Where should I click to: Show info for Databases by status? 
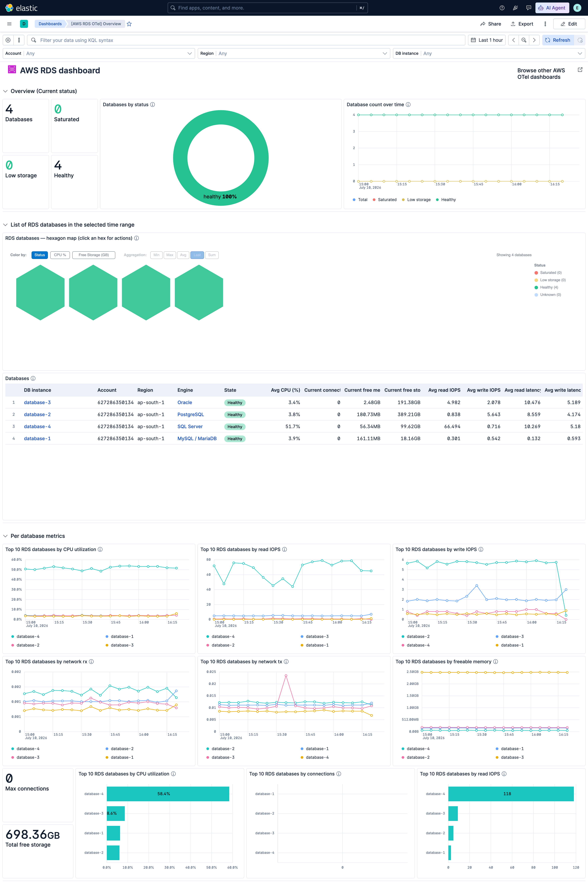tap(153, 105)
